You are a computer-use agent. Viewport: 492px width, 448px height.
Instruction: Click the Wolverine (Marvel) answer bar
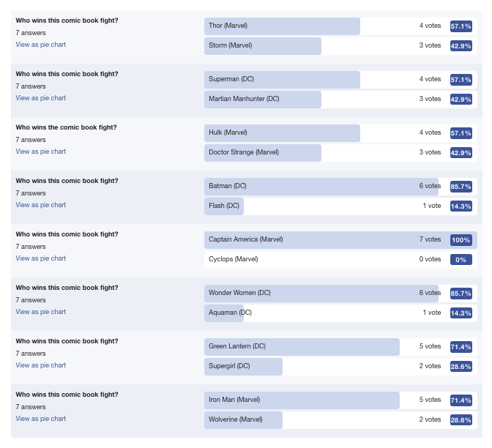340,420
